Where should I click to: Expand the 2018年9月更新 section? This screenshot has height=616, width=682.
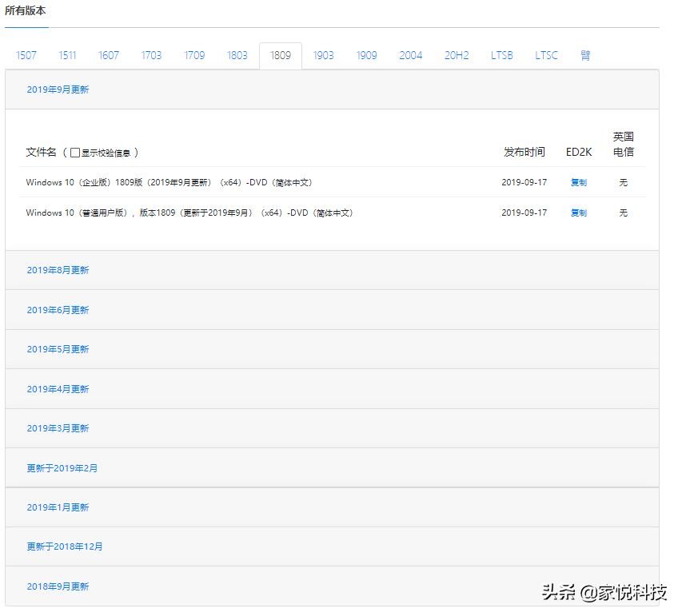[x=58, y=586]
